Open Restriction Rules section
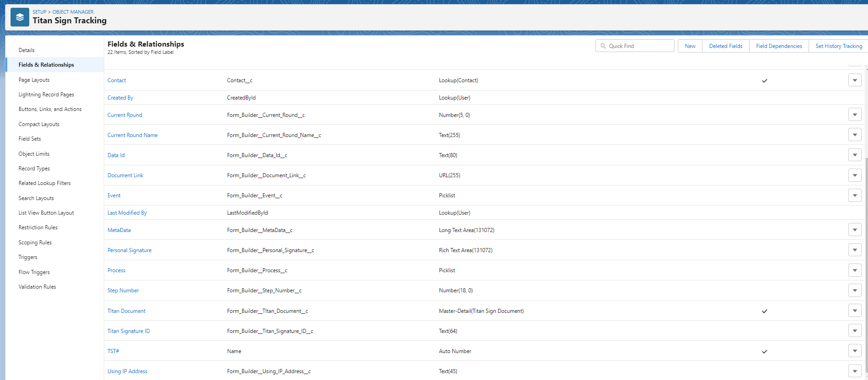 pos(38,227)
